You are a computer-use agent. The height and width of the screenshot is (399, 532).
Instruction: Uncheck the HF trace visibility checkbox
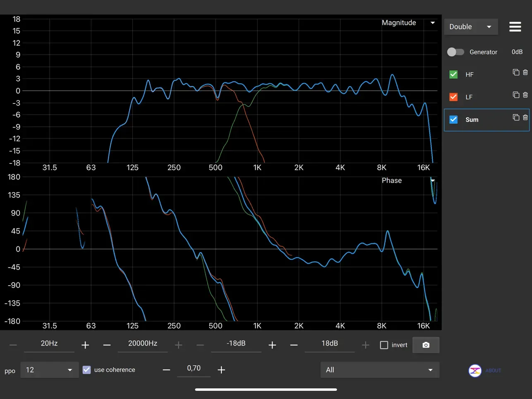click(x=453, y=74)
